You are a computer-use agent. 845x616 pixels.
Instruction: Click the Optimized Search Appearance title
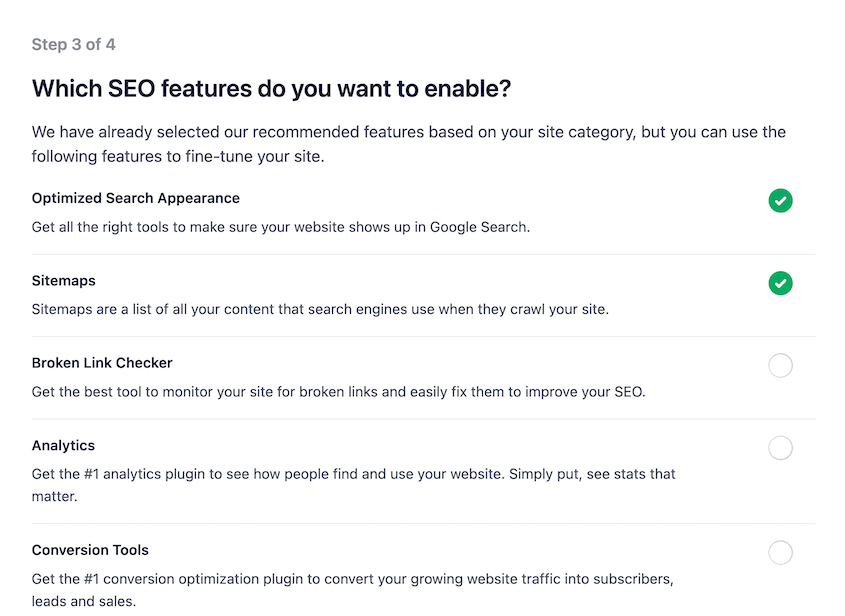click(x=136, y=198)
